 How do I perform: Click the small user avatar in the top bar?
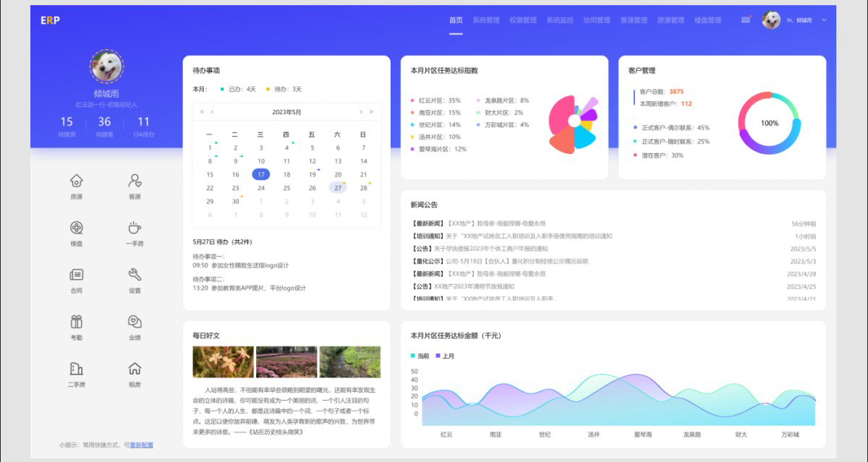[771, 20]
